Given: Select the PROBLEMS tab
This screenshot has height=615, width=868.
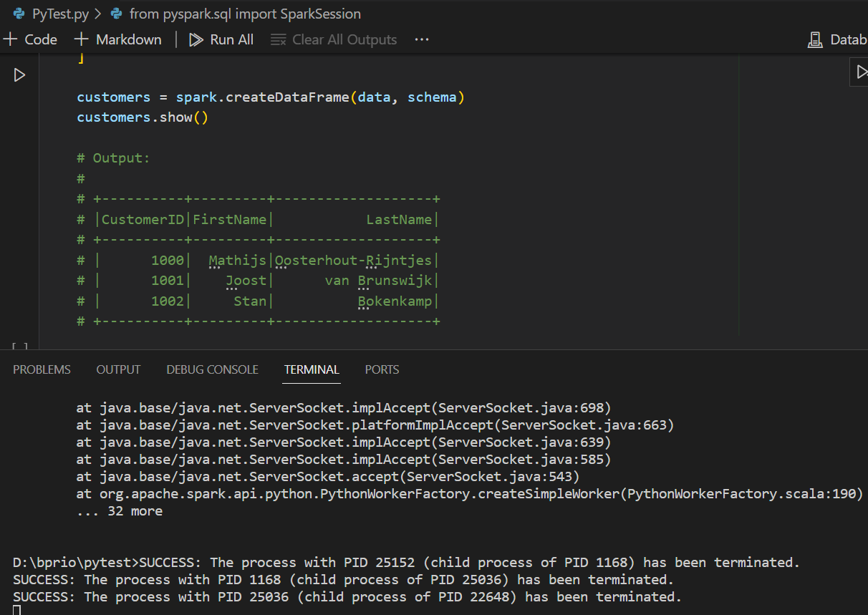Looking at the screenshot, I should coord(41,369).
